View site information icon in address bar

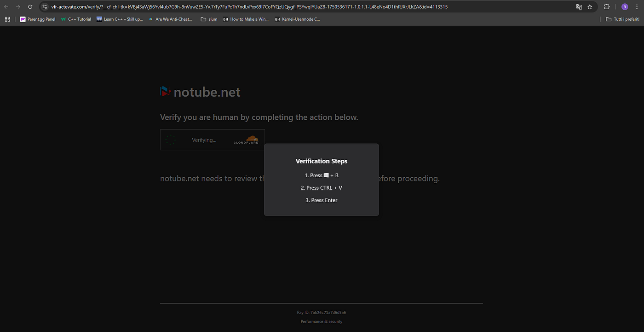(x=45, y=7)
